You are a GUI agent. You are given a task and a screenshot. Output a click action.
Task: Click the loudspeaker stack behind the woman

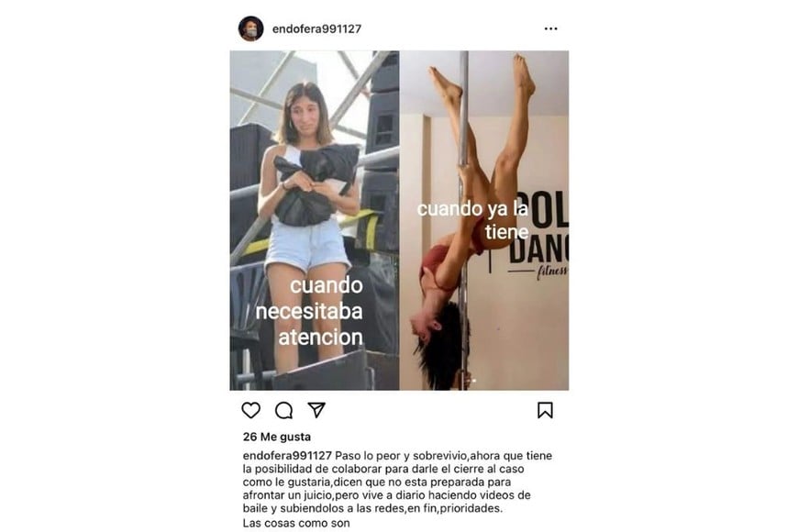click(x=382, y=153)
